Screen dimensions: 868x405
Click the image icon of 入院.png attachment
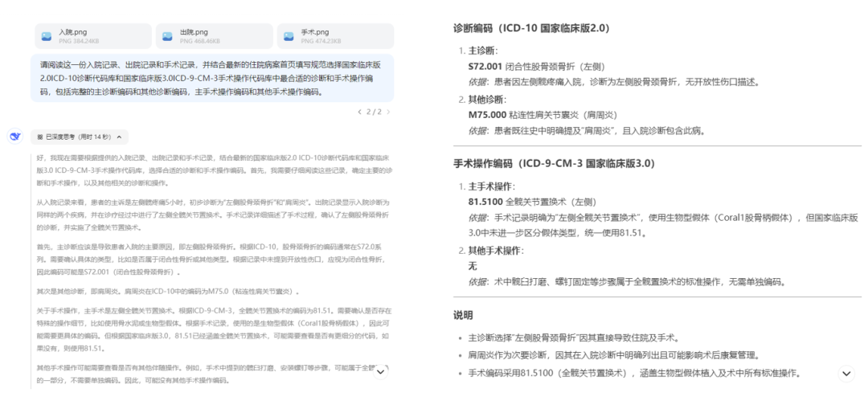tap(47, 36)
